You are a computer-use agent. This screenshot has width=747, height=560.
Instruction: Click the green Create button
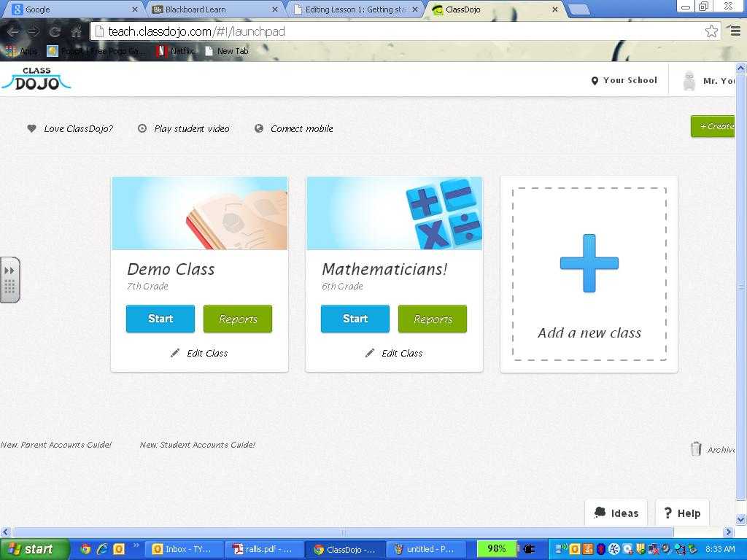713,126
